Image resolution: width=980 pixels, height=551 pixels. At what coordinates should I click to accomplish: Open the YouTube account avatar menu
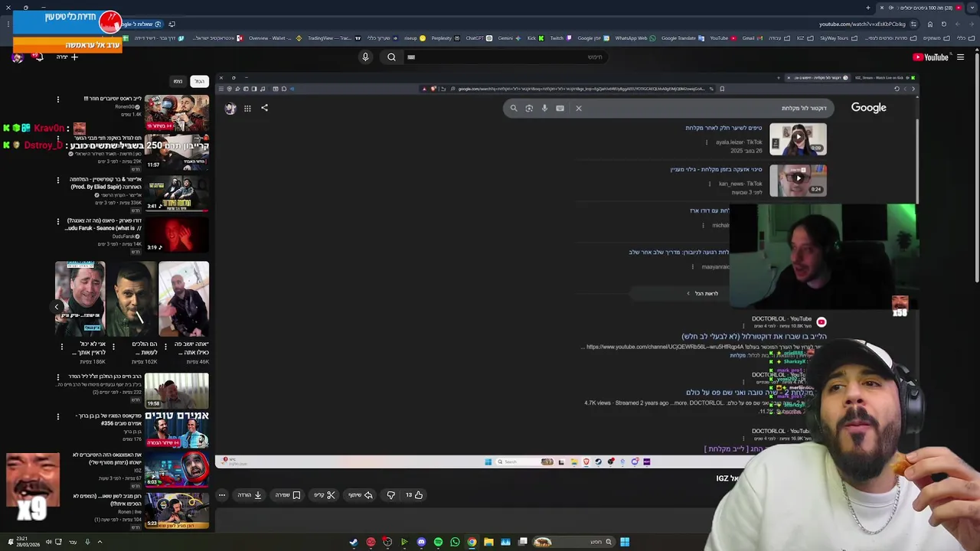(x=17, y=57)
